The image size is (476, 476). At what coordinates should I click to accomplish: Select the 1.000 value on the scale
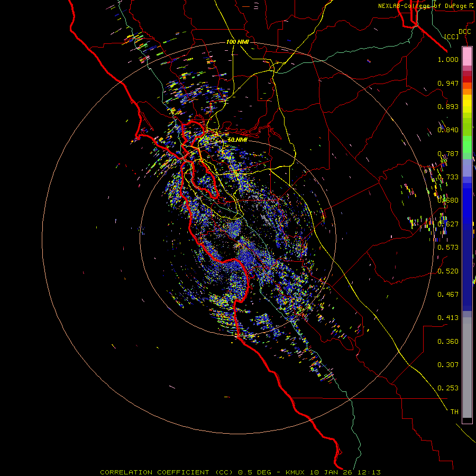[x=448, y=59]
